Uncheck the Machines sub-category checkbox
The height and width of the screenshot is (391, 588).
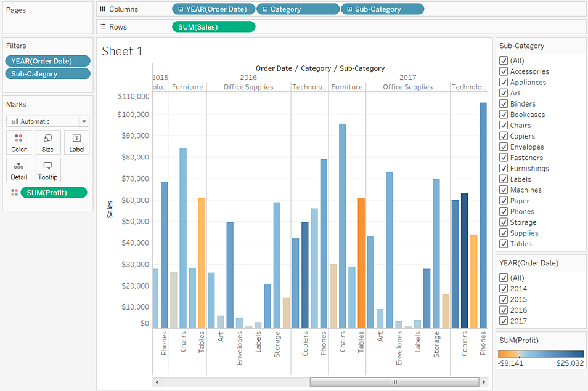point(504,190)
